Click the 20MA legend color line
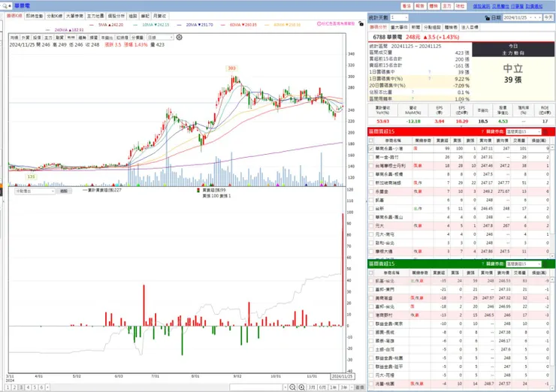Viewport: 556px width, 392px height. click(179, 25)
